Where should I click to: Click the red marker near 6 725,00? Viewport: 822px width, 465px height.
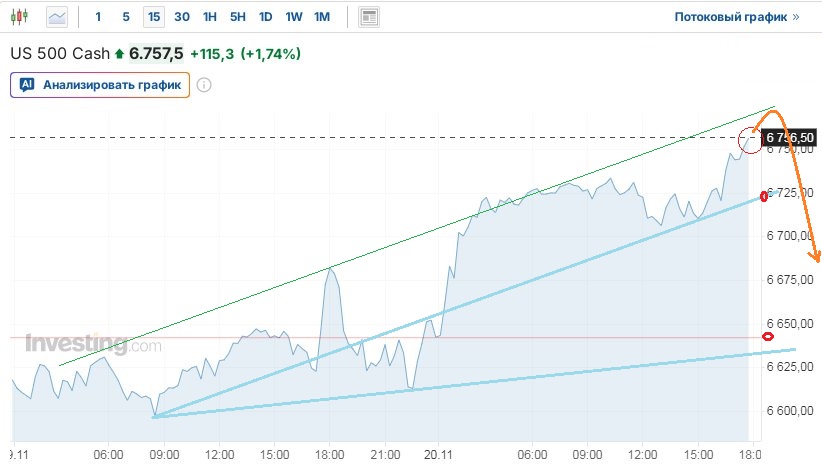point(765,196)
